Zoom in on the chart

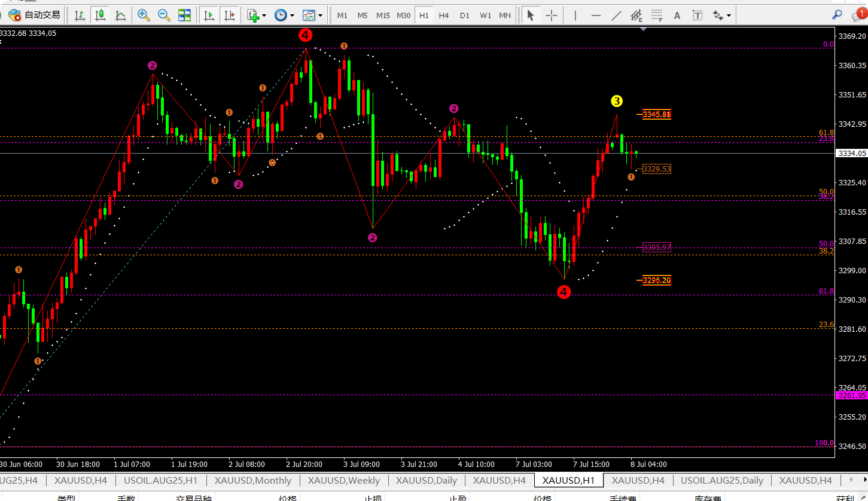tap(144, 15)
